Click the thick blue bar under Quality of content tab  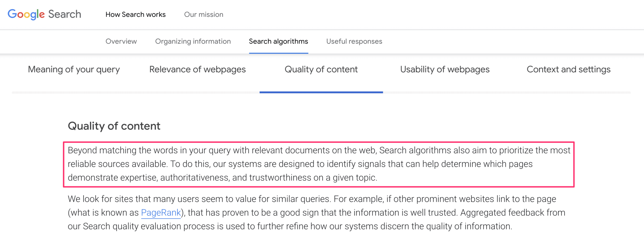[321, 92]
